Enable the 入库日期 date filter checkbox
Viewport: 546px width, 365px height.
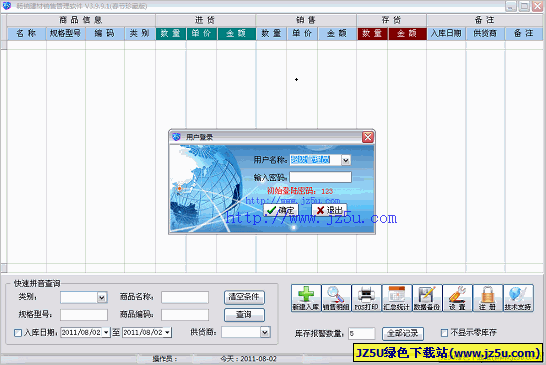(x=18, y=333)
